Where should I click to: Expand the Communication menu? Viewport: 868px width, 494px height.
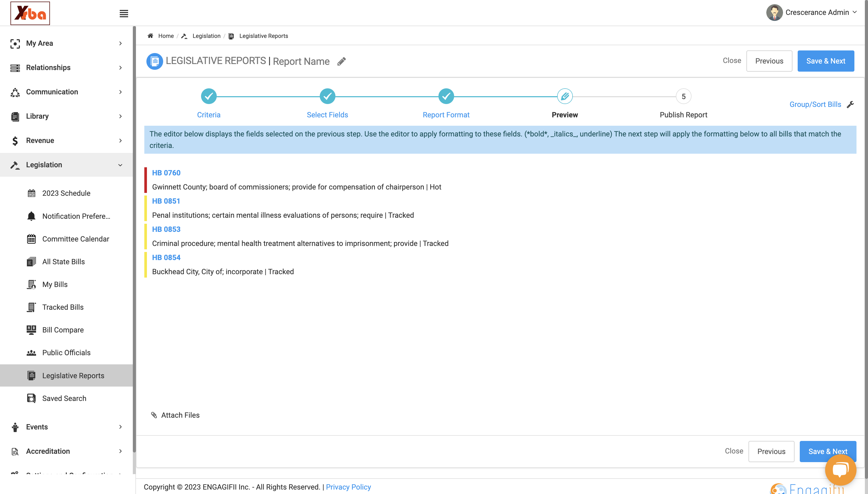point(66,92)
